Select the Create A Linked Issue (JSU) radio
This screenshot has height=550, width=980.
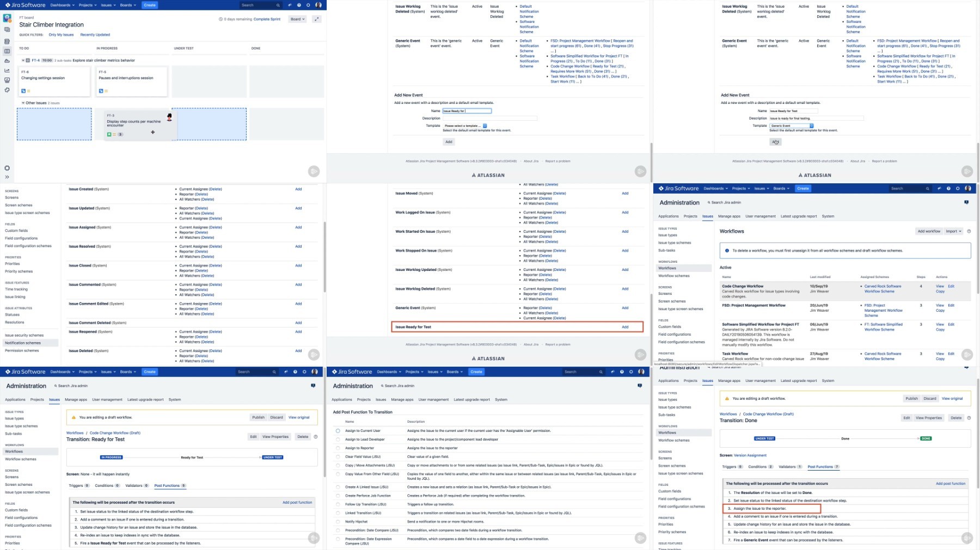338,487
